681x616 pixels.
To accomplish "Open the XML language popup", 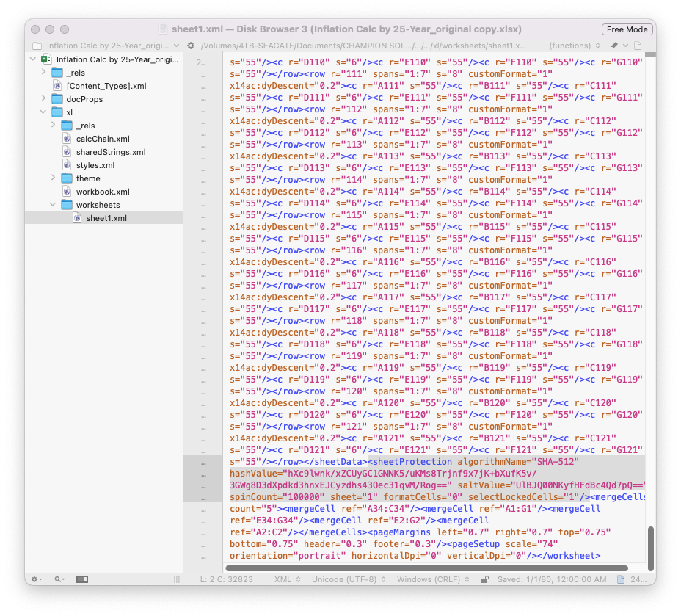I will [x=287, y=579].
